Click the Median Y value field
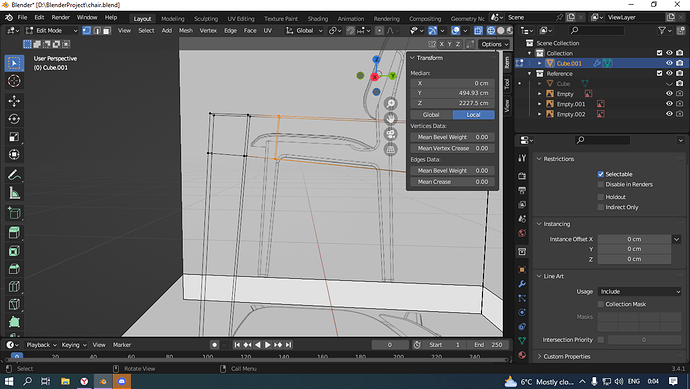690x389 pixels. 452,93
